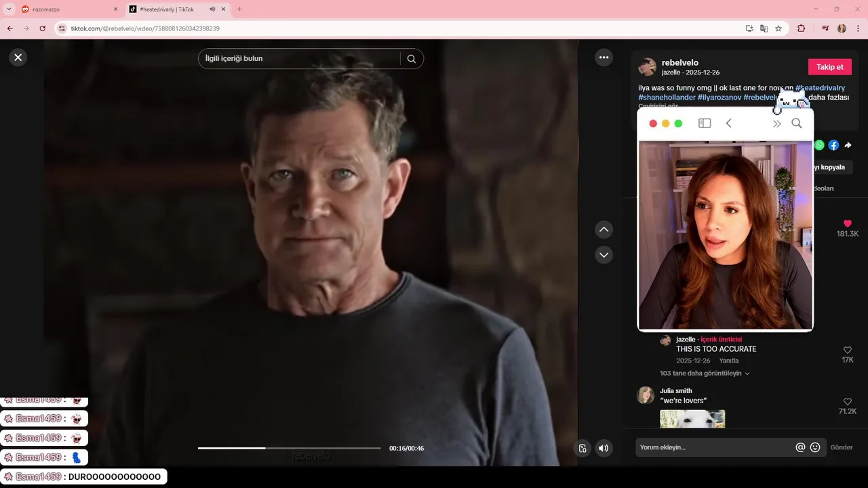
Task: Open the #ilyarozanov hashtag
Action: click(x=719, y=98)
